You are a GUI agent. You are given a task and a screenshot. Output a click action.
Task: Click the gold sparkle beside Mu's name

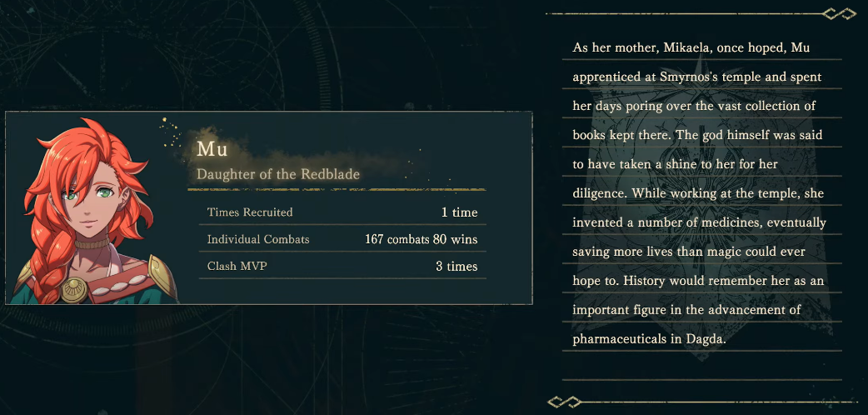172,133
